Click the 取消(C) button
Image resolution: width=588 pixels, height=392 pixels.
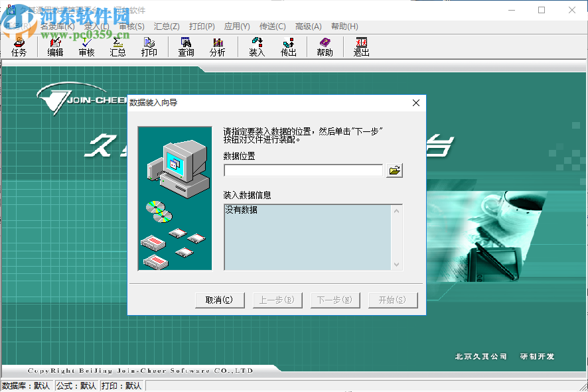[220, 300]
